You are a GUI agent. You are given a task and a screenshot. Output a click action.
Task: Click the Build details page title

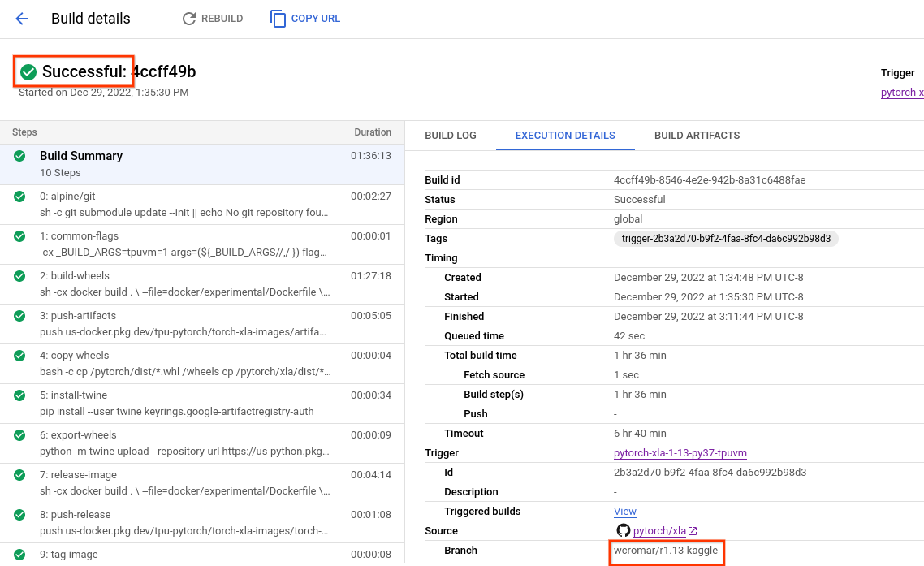(91, 19)
